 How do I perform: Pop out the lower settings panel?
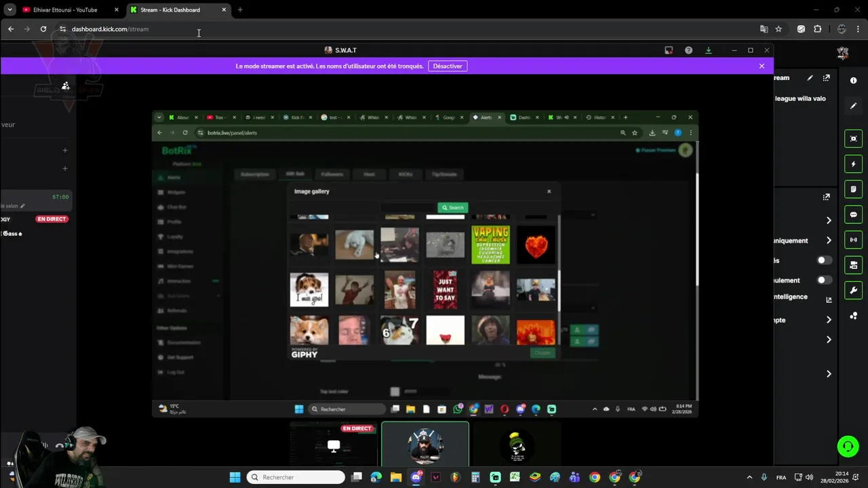(x=826, y=197)
